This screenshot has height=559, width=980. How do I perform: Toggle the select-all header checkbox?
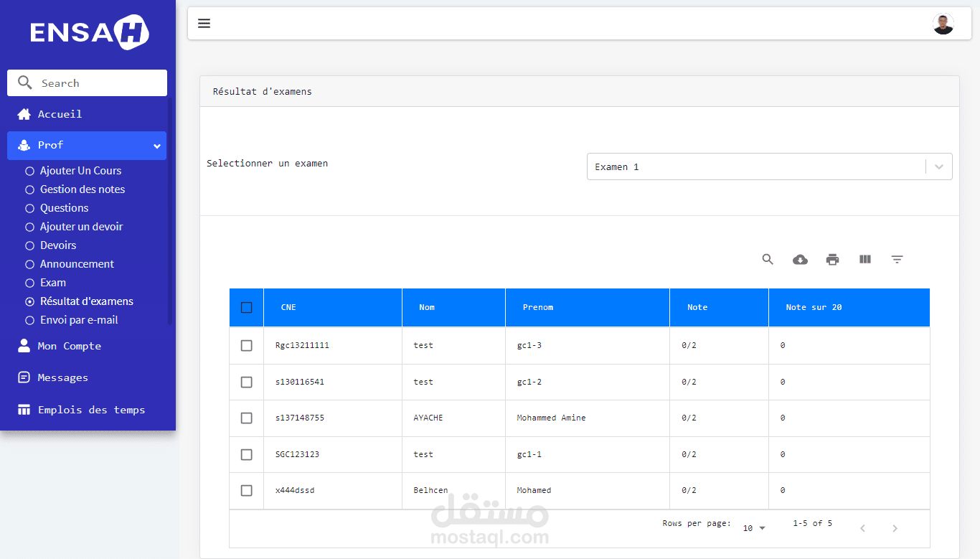(247, 308)
